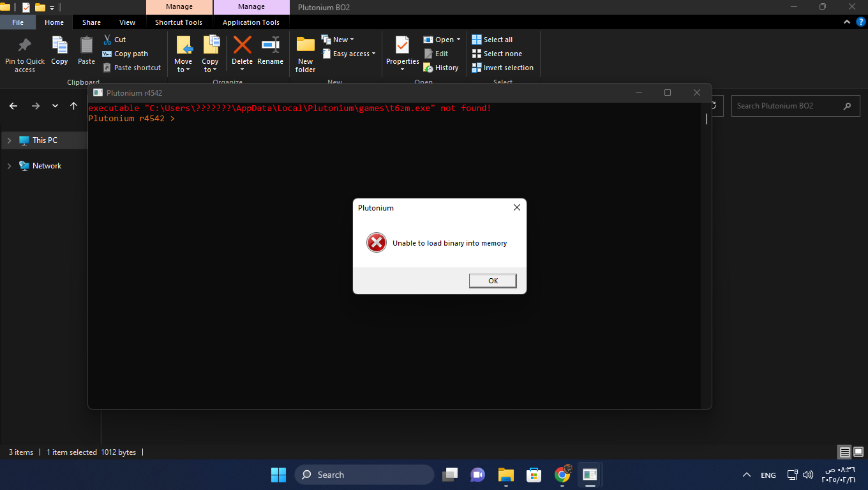Switch to the View ribbon tab
Image resolution: width=868 pixels, height=490 pixels.
tap(127, 22)
